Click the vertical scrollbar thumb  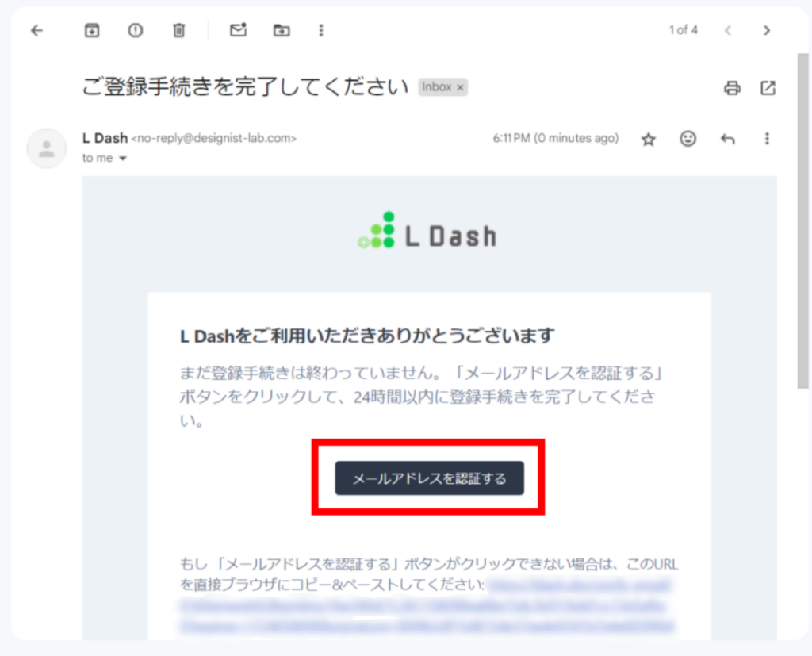802,221
